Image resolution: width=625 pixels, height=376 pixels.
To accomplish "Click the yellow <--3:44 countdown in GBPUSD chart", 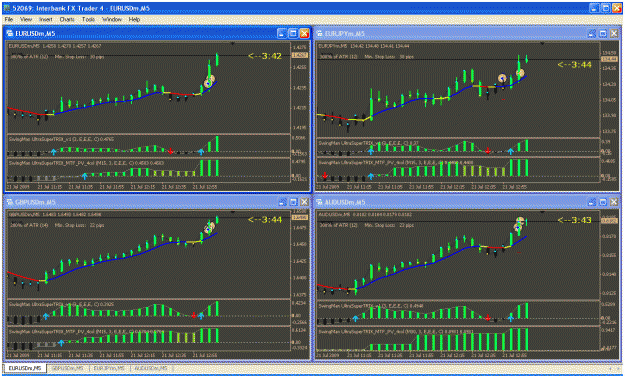I will point(265,219).
